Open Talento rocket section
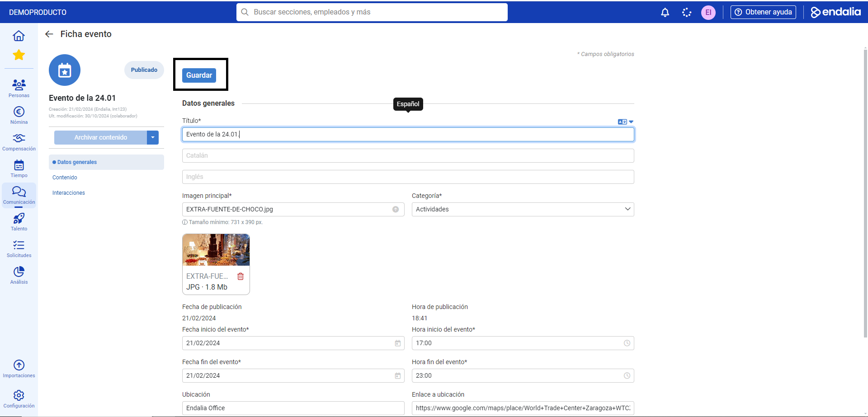The width and height of the screenshot is (868, 417). point(19,222)
